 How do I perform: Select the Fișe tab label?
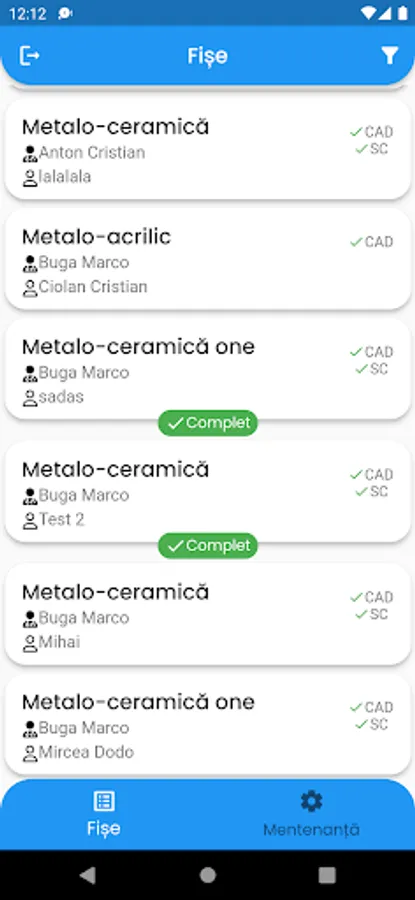click(104, 828)
